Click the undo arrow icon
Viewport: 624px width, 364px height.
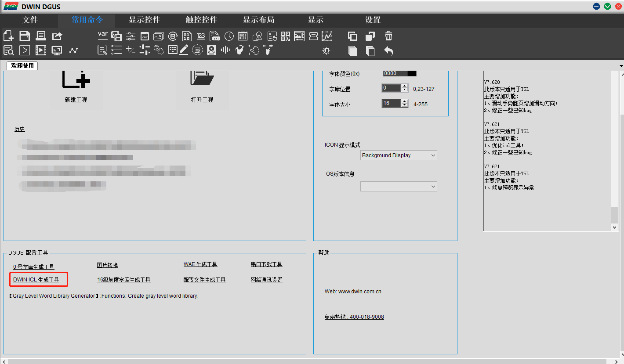pos(388,50)
